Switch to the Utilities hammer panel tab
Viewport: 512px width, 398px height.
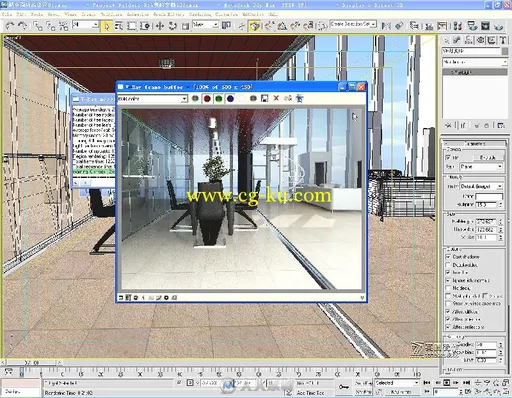[503, 40]
